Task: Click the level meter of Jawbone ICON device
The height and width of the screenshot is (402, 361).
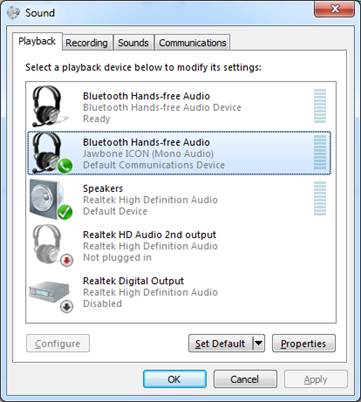Action: tap(320, 152)
